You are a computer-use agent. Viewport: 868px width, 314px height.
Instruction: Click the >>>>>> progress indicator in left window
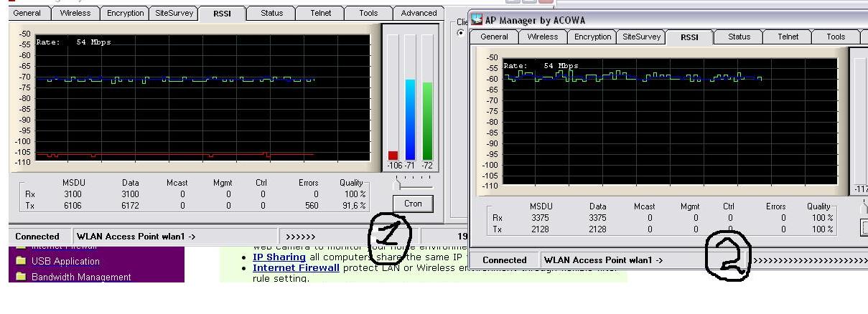(x=300, y=236)
